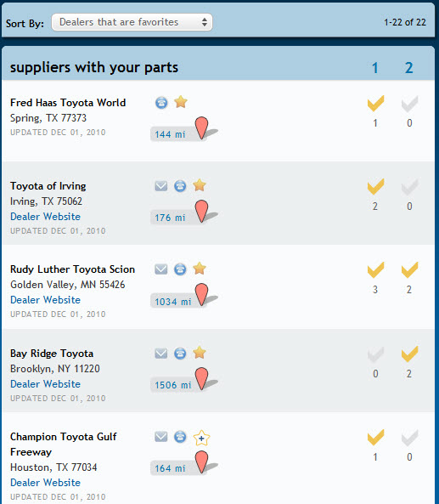Click phone icon for Fred Haas Toyota World

coord(161,103)
